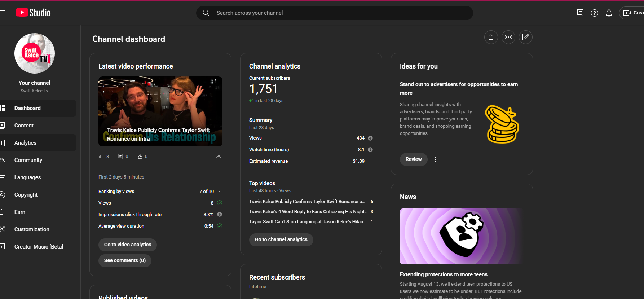Select Dashboard in the sidebar
This screenshot has width=644, height=299.
[x=38, y=108]
